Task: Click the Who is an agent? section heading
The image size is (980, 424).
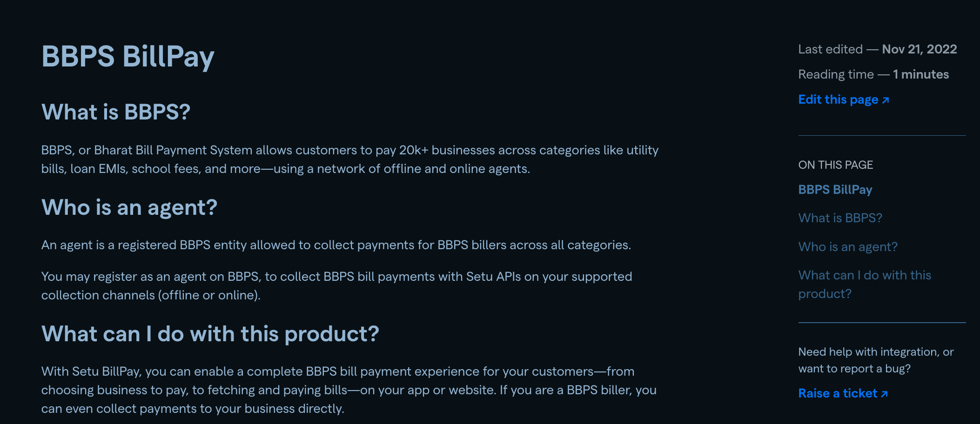Action: [129, 207]
